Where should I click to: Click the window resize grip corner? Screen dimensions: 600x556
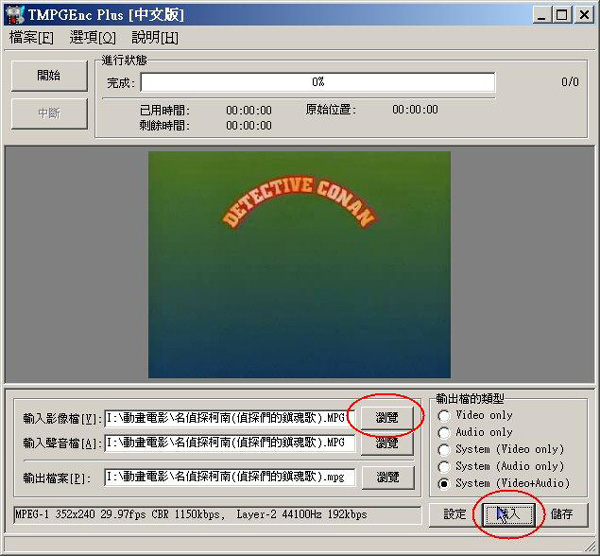tap(590, 546)
